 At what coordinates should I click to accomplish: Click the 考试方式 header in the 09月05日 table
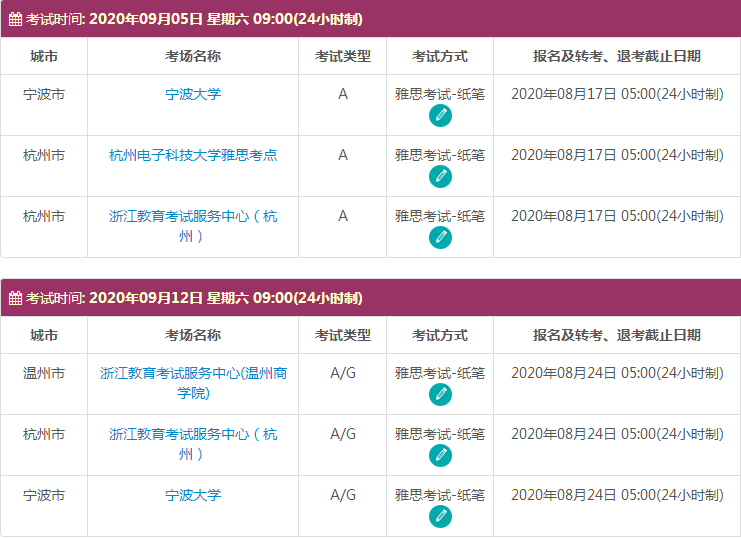coord(440,56)
